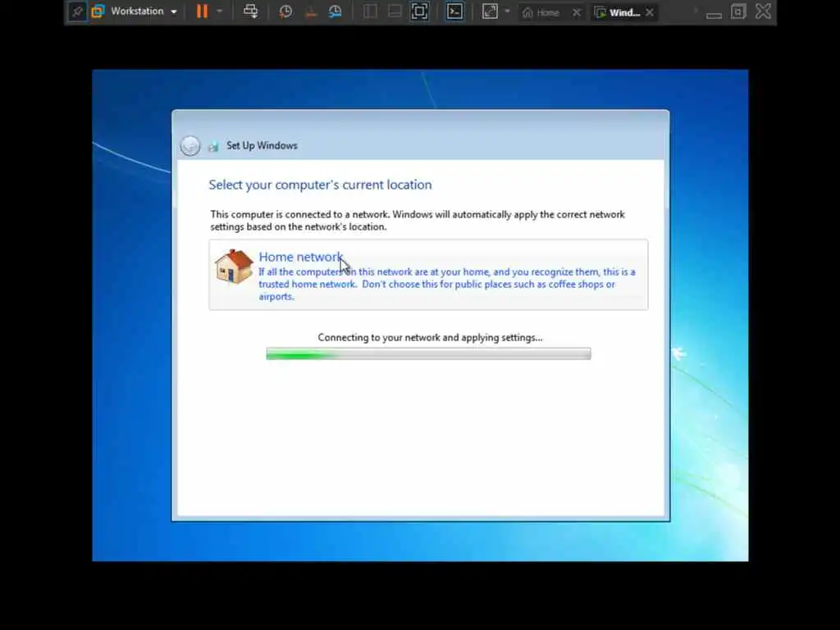840x630 pixels.
Task: Minimize the VMware Workstation window
Action: [714, 13]
